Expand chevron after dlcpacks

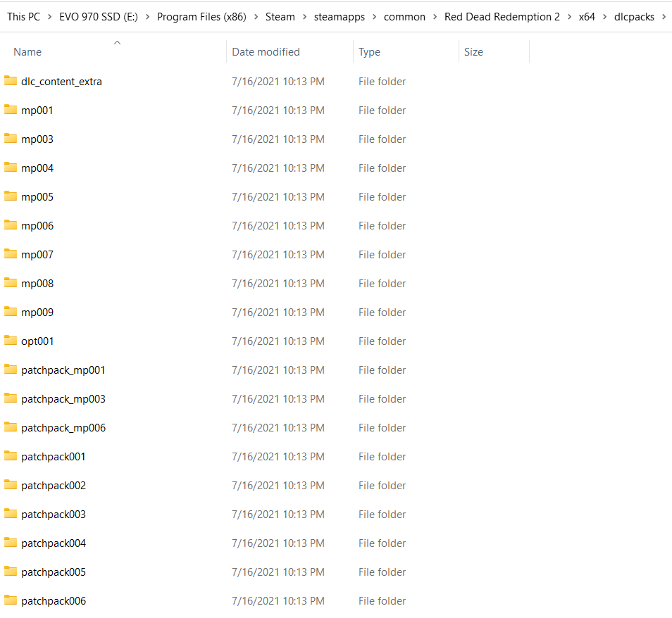click(x=664, y=17)
